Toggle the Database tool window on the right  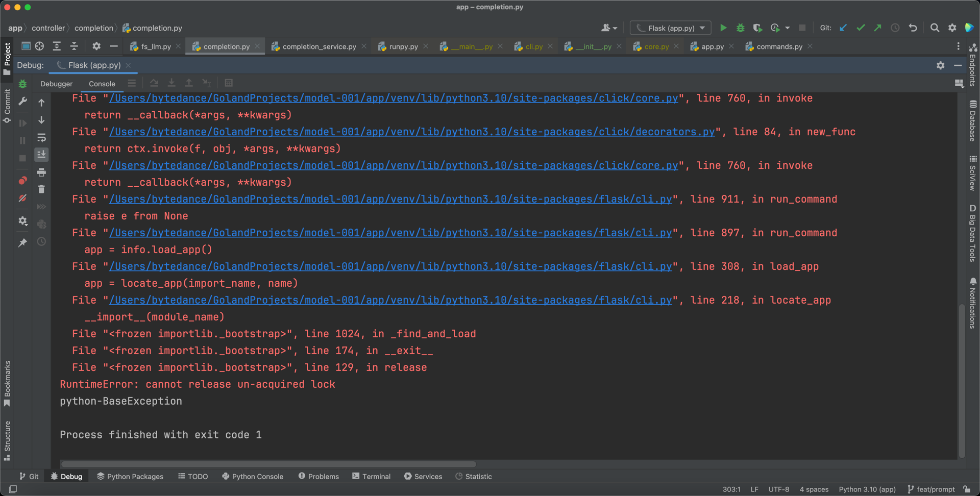pyautogui.click(x=973, y=121)
